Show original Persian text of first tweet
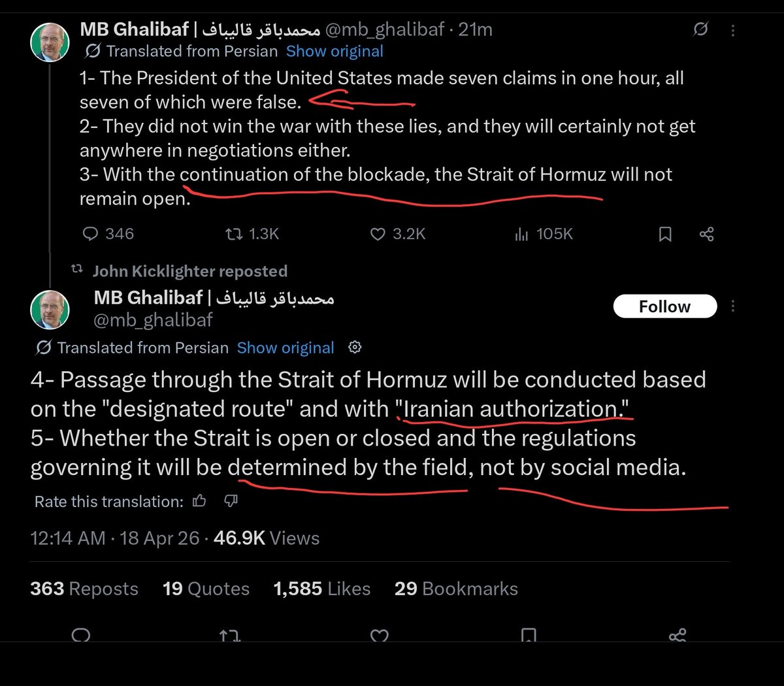The image size is (784, 686). [x=335, y=51]
